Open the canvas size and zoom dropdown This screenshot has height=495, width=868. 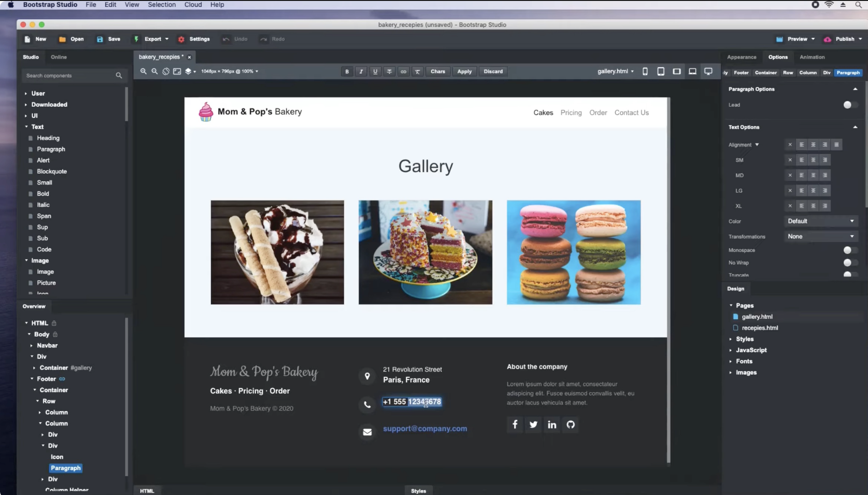(x=230, y=71)
